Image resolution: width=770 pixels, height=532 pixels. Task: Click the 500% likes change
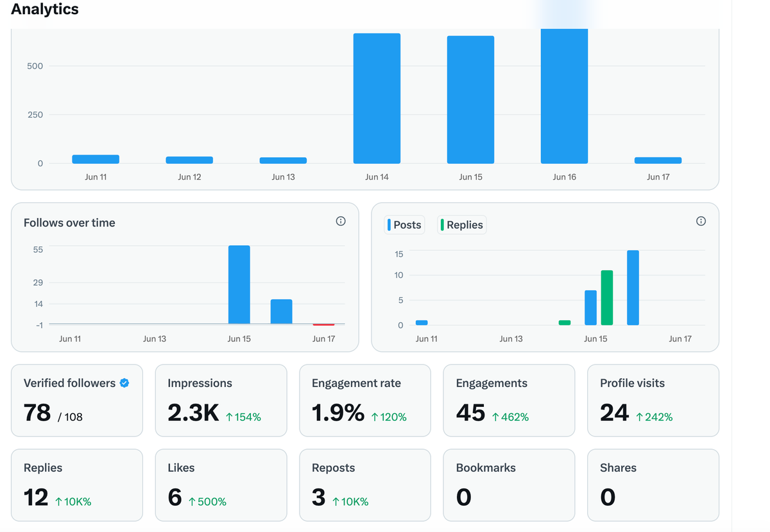207,502
